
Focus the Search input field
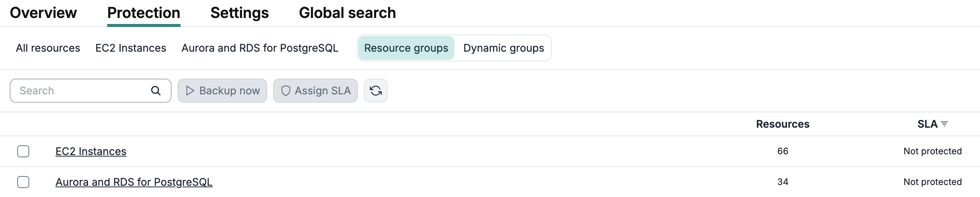pos(91,91)
